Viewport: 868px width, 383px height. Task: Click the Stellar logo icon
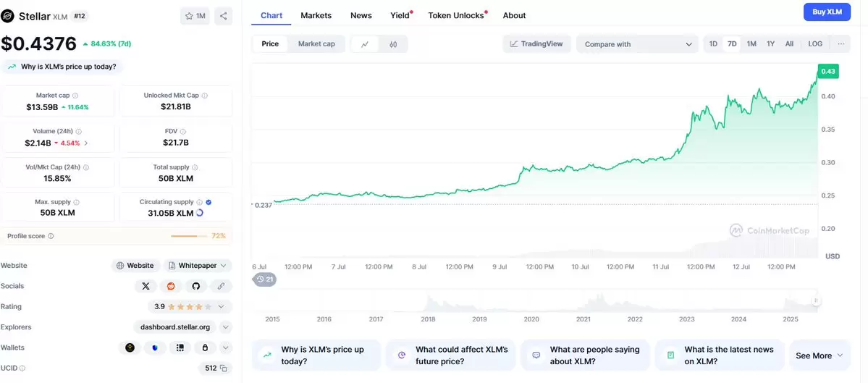tap(8, 15)
